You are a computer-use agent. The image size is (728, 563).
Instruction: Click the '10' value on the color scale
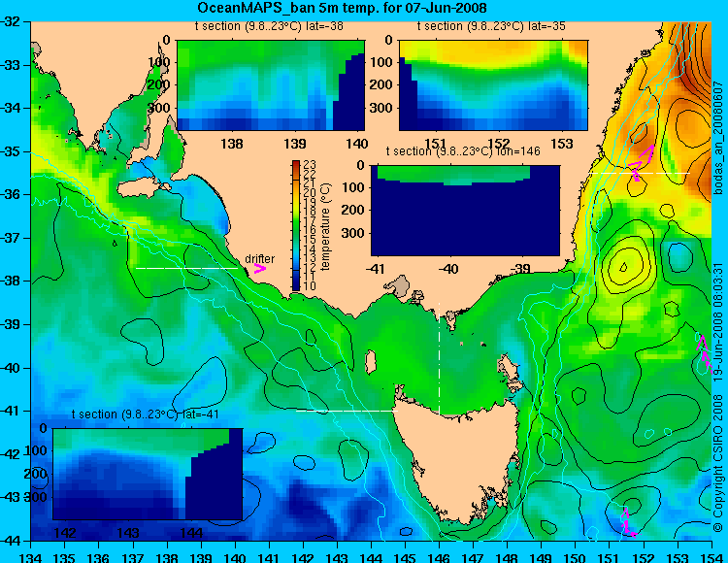tap(310, 286)
